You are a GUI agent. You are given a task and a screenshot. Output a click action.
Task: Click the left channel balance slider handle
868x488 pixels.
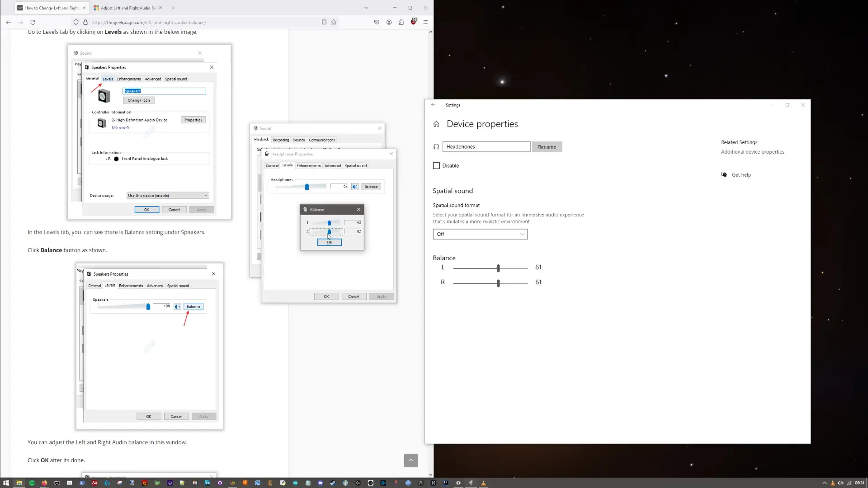tap(498, 268)
